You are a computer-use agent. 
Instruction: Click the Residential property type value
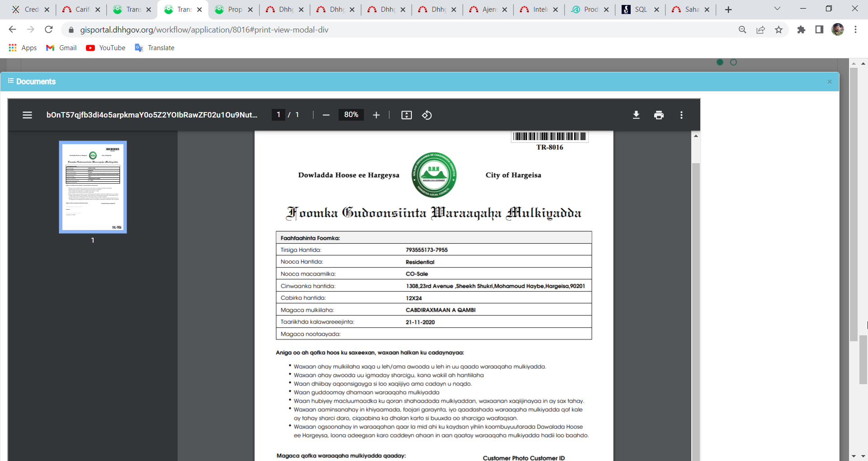(x=420, y=262)
